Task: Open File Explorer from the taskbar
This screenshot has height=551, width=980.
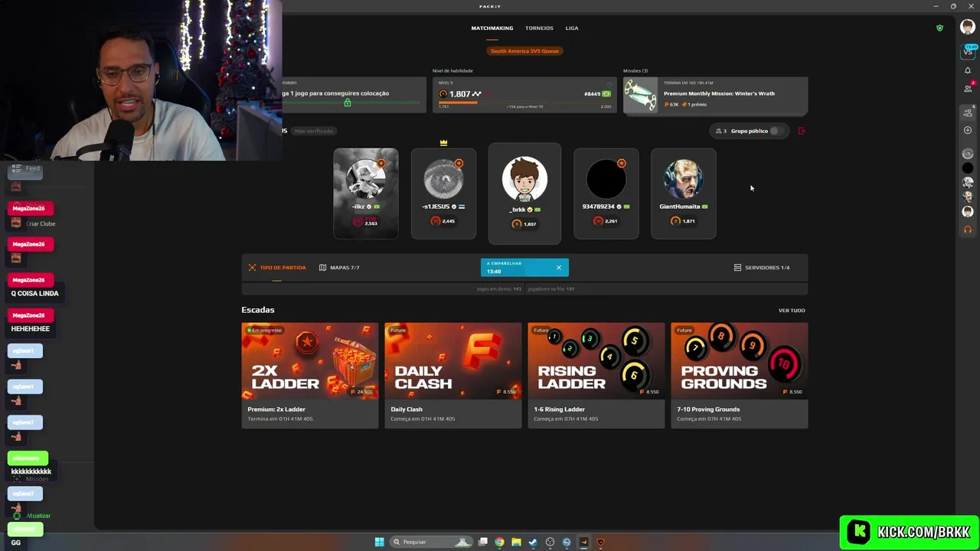Action: 516,542
